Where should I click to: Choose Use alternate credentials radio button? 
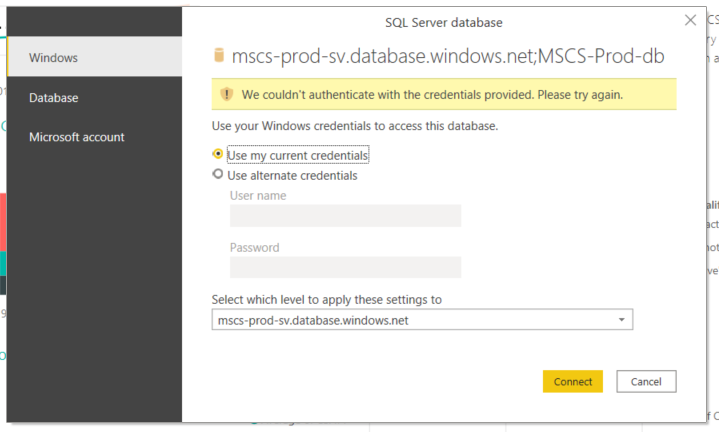tap(218, 174)
